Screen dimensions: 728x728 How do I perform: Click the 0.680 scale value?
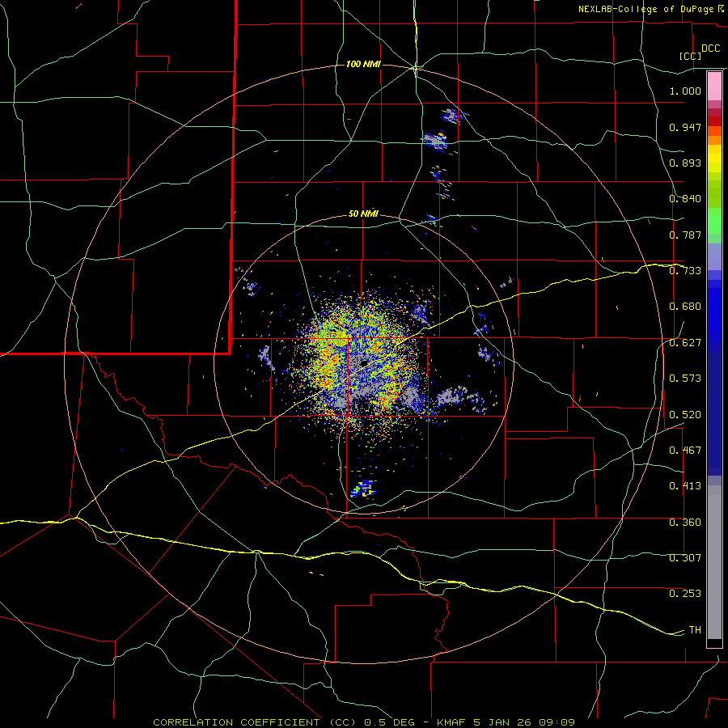click(x=685, y=307)
